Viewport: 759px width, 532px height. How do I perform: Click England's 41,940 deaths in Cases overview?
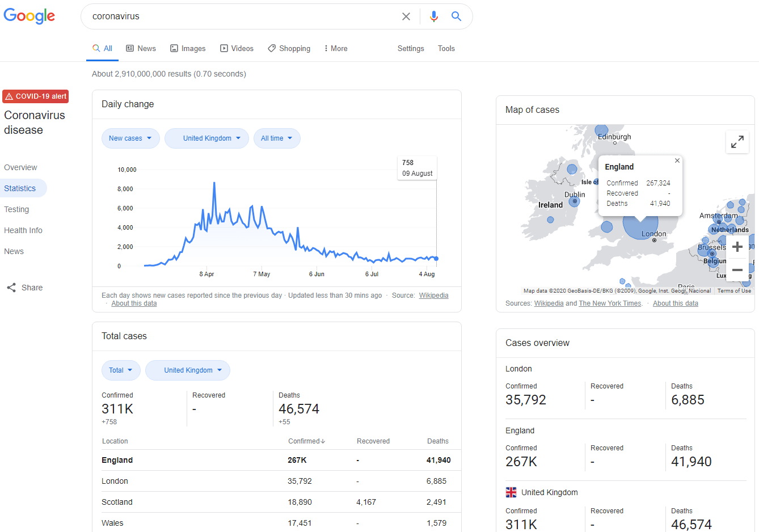pyautogui.click(x=691, y=462)
